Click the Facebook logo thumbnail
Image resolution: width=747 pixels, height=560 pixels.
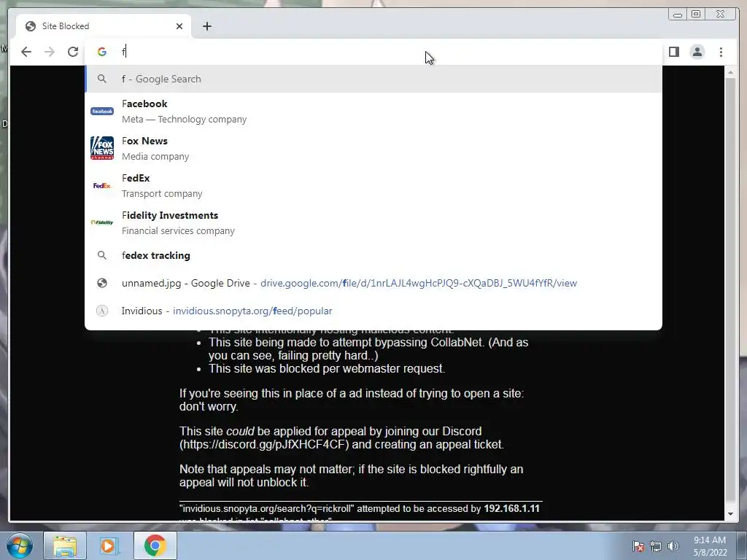coord(102,111)
